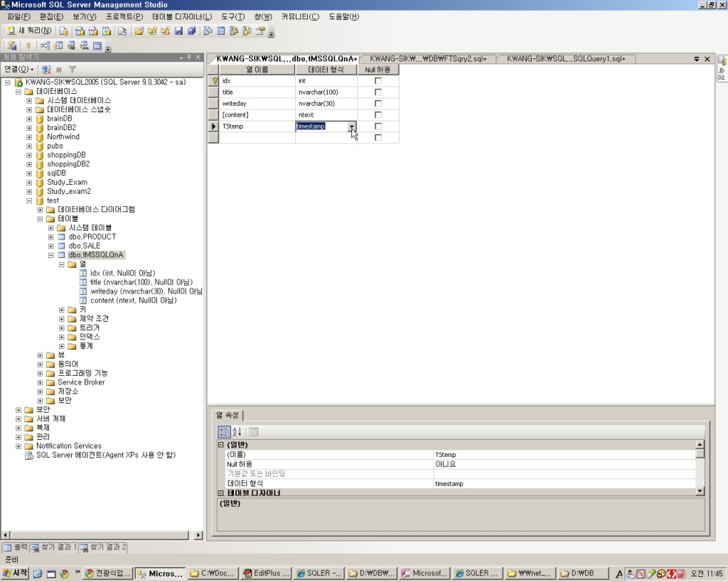Open the Properties Window icon

260,31
